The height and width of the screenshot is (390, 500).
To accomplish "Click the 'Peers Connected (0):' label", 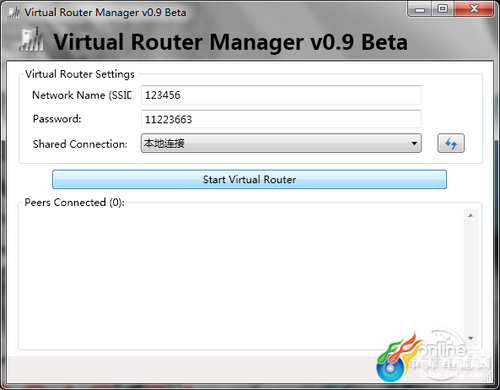I will pyautogui.click(x=74, y=202).
